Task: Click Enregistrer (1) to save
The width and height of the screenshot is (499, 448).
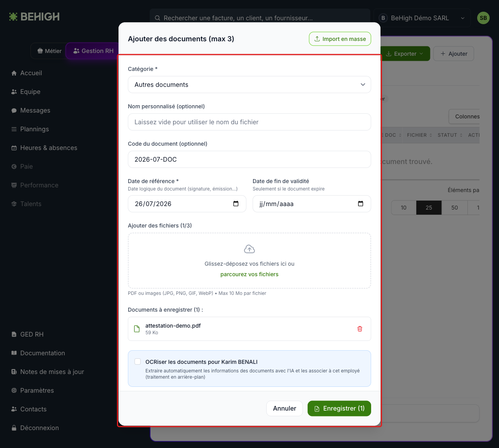Action: 339,408
